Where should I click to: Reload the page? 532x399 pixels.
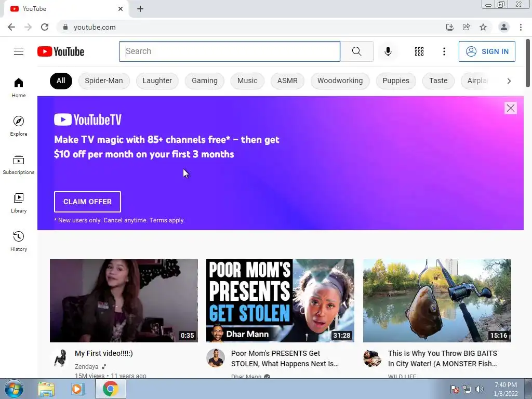coord(45,27)
